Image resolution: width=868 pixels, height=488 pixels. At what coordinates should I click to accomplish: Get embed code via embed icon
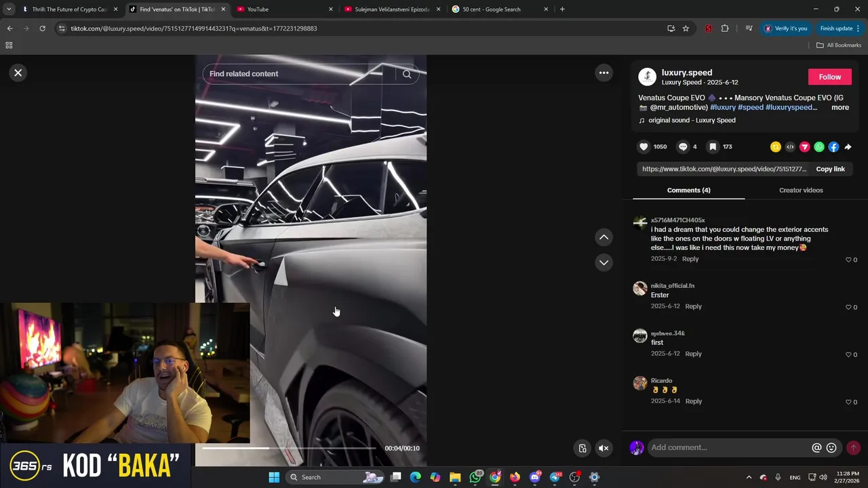click(x=790, y=147)
